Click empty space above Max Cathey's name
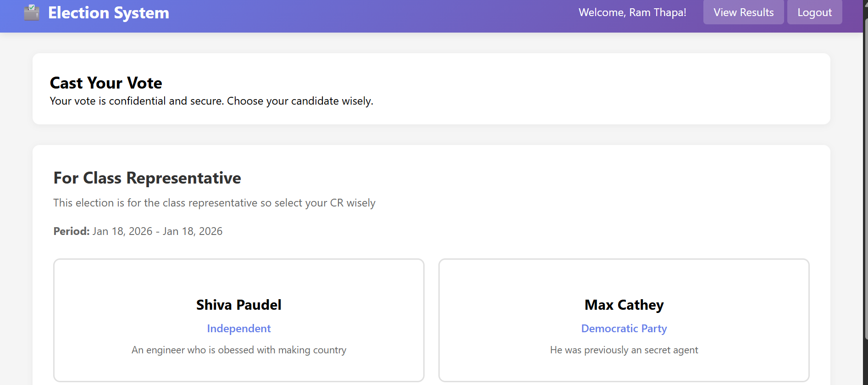The image size is (868, 385). pyautogui.click(x=624, y=278)
